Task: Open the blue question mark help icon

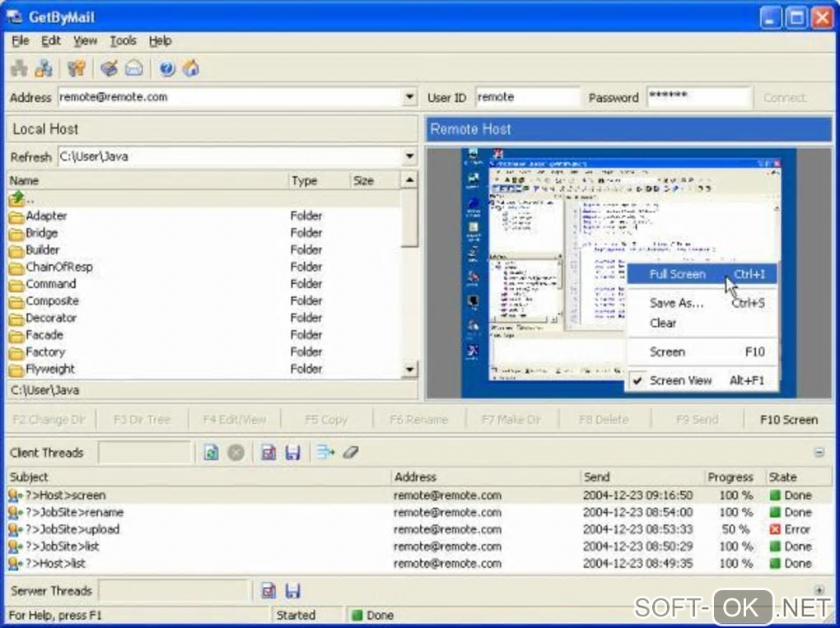Action: (x=167, y=68)
